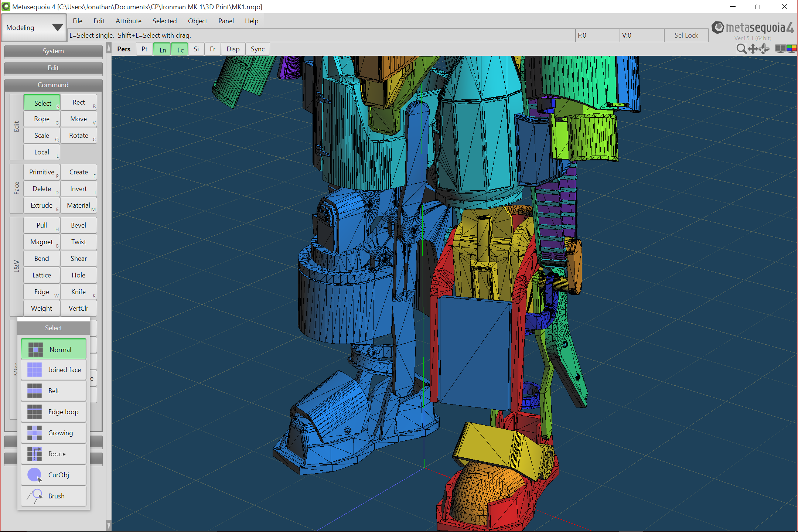The height and width of the screenshot is (532, 798).
Task: Choose Belt selection mode
Action: [54, 391]
